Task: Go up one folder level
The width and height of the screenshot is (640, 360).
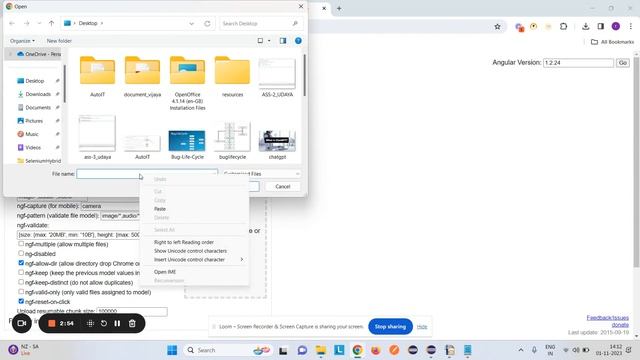Action: point(51,23)
